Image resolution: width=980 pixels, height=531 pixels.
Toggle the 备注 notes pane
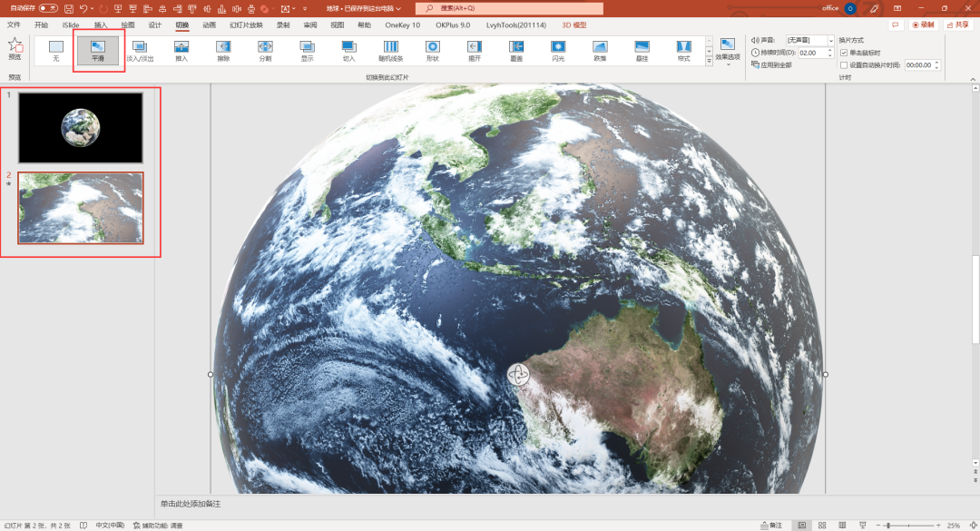tap(771, 526)
